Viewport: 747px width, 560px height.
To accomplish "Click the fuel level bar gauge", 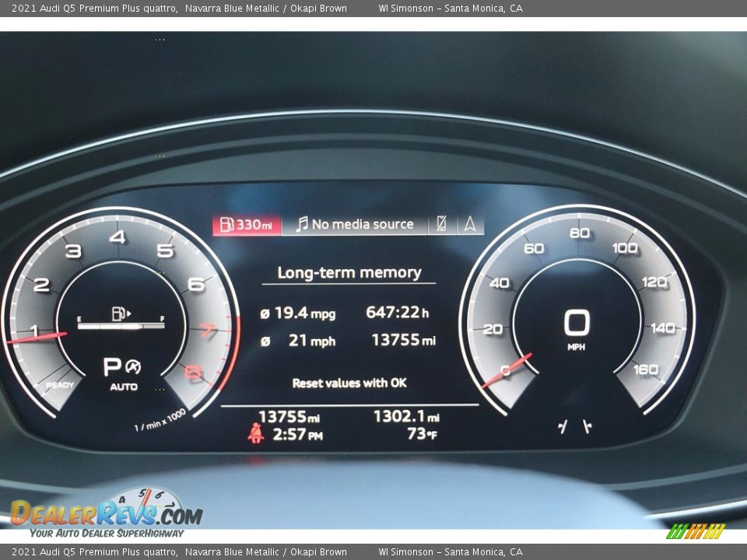I will pyautogui.click(x=121, y=326).
